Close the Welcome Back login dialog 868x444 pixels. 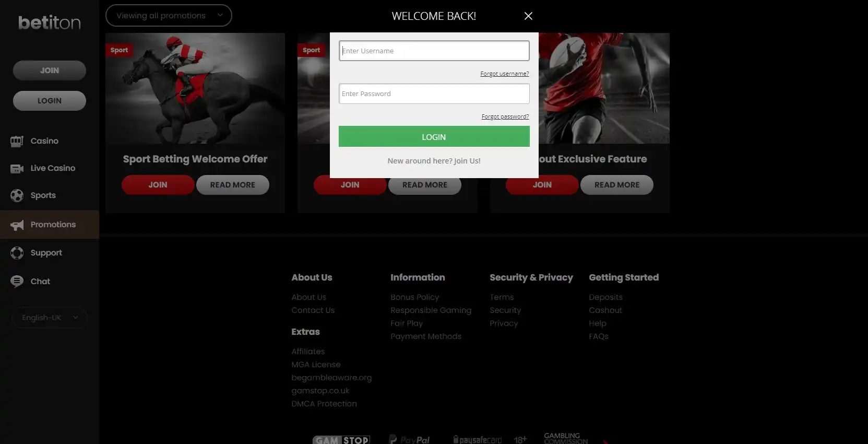coord(528,16)
